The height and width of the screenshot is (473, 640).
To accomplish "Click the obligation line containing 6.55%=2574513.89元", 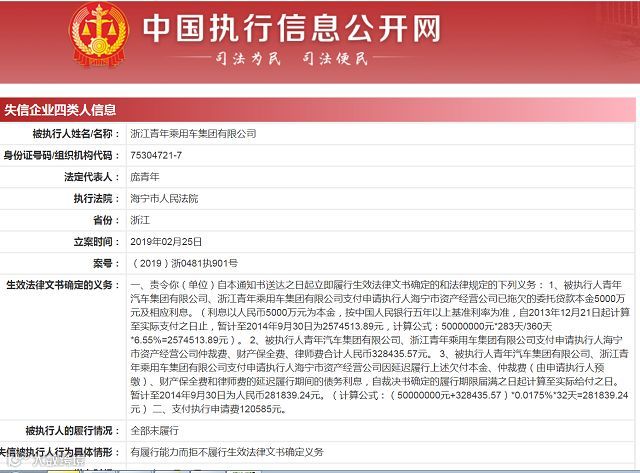I will pos(376,340).
